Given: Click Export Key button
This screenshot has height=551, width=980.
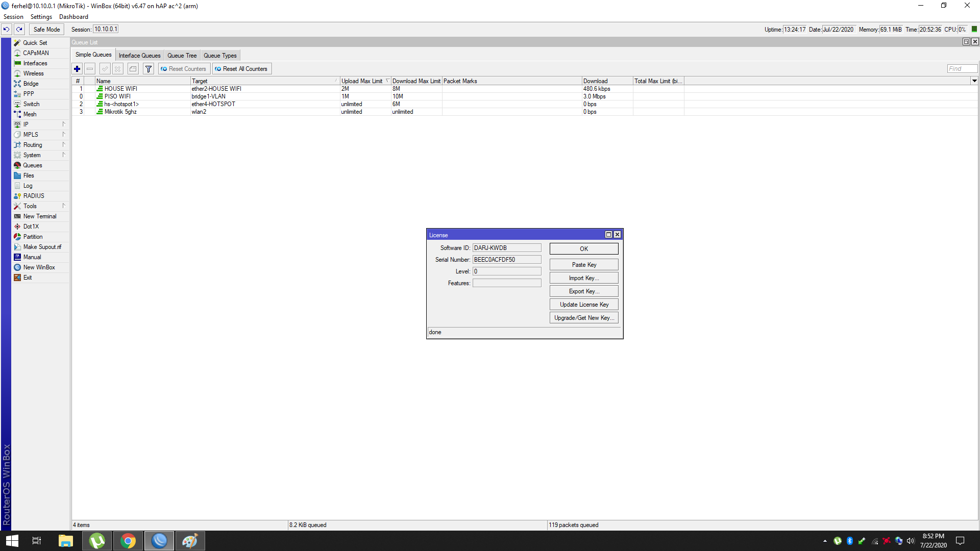Looking at the screenshot, I should tap(584, 291).
